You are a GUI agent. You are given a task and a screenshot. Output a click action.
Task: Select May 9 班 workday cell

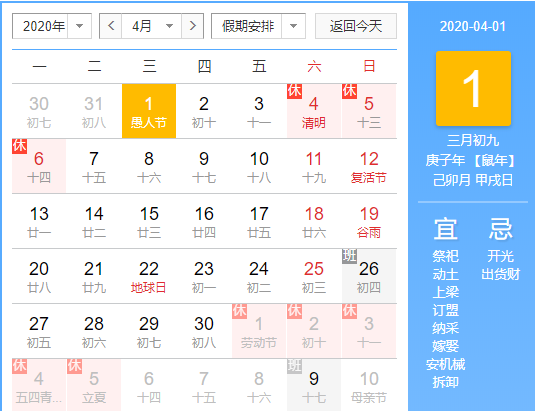coord(314,385)
